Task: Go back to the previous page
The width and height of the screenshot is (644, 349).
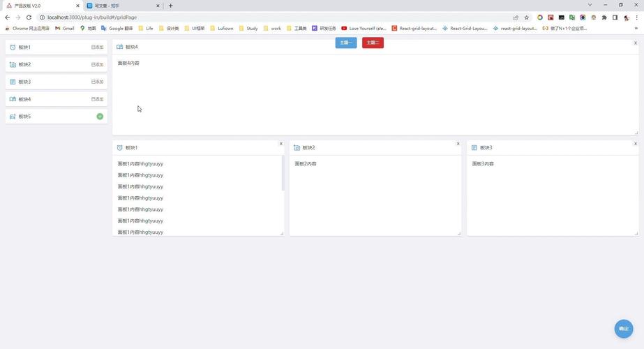Action: (8, 17)
